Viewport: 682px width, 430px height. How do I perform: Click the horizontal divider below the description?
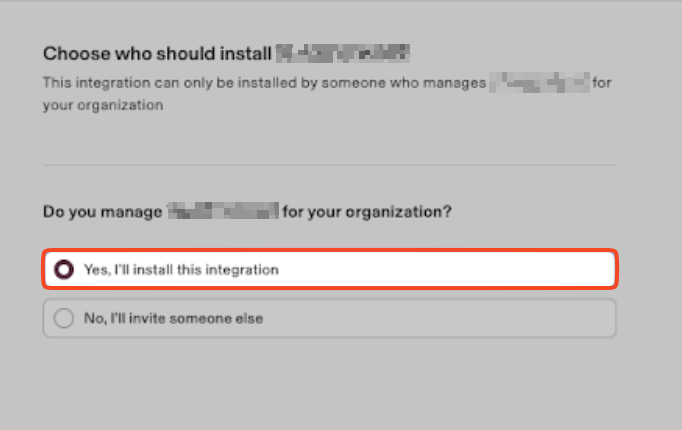tap(329, 165)
